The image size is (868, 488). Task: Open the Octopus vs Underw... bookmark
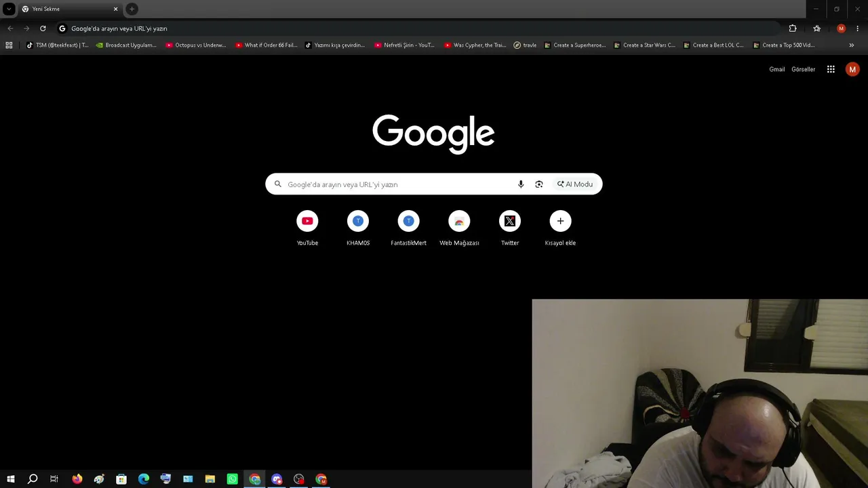pos(196,45)
